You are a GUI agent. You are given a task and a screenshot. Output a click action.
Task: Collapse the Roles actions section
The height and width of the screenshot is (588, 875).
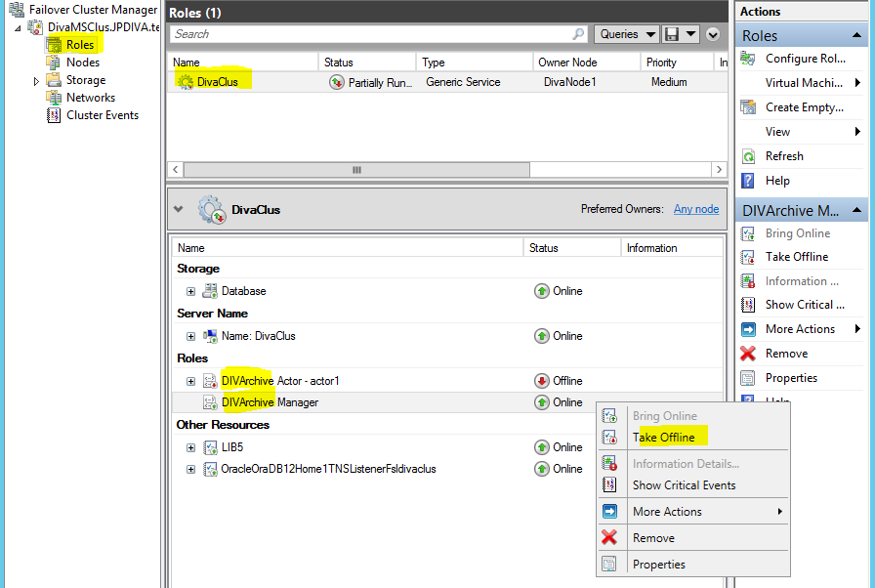(856, 36)
